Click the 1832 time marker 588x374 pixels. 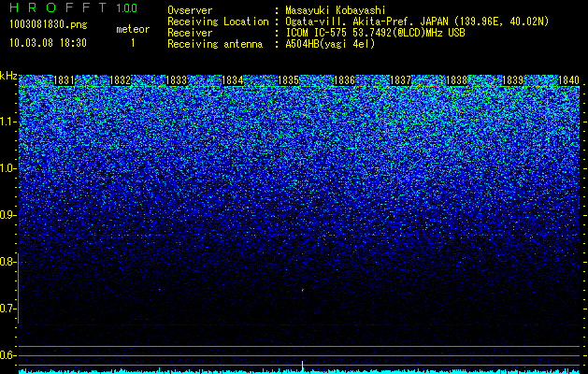(x=120, y=80)
